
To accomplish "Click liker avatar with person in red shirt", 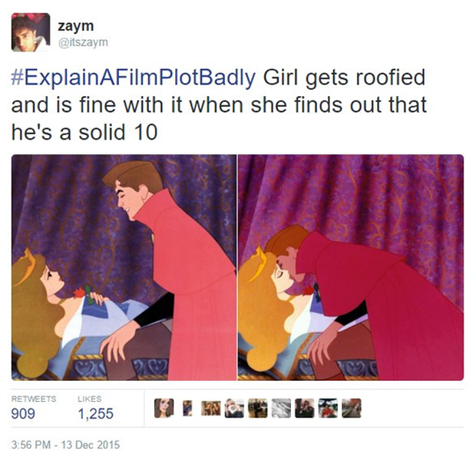I will [328, 408].
